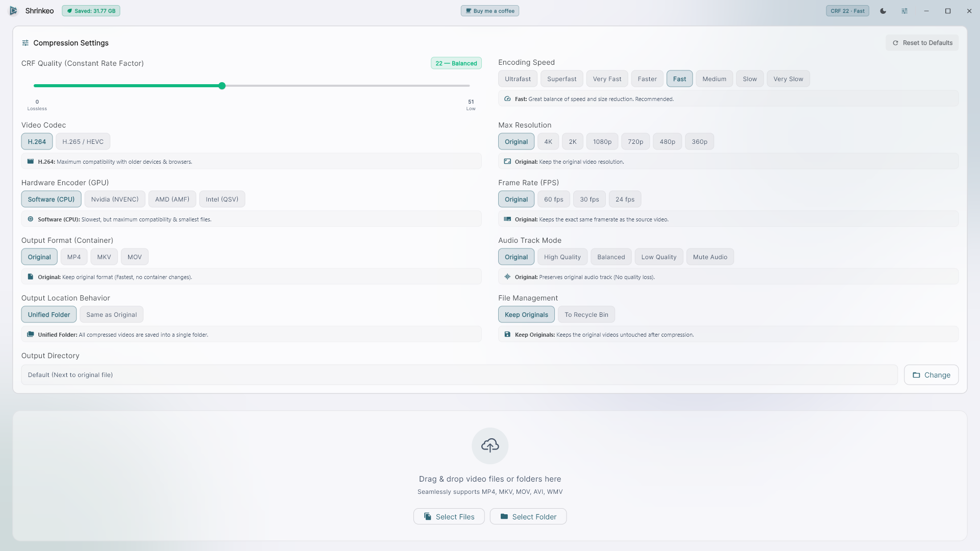The width and height of the screenshot is (980, 551).
Task: Keep Original frame rate
Action: [517, 199]
